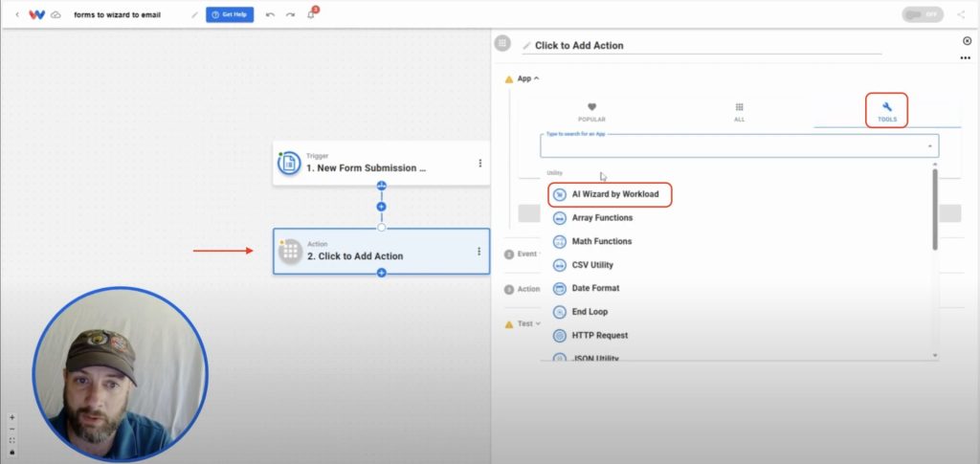This screenshot has width=980, height=464.
Task: Open the panel's three-dot options menu
Action: (x=966, y=58)
